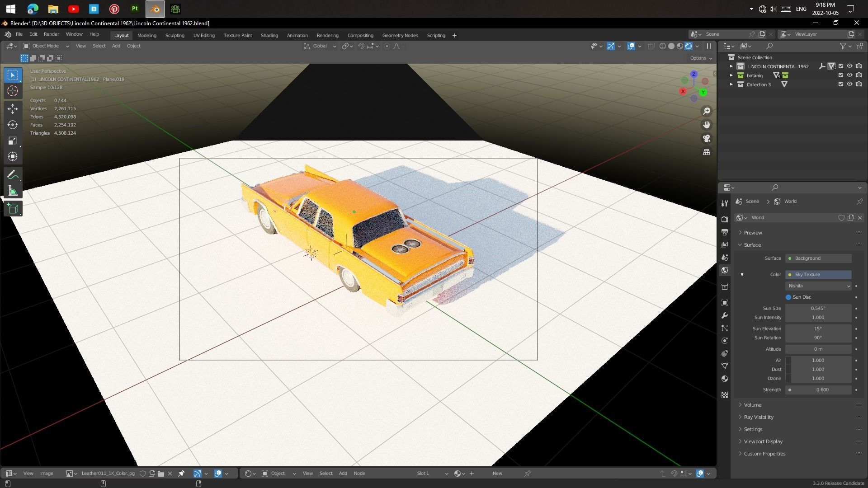
Task: Expand the LINCOLN CONTINENTAL.1962 collection tree
Action: (731, 66)
